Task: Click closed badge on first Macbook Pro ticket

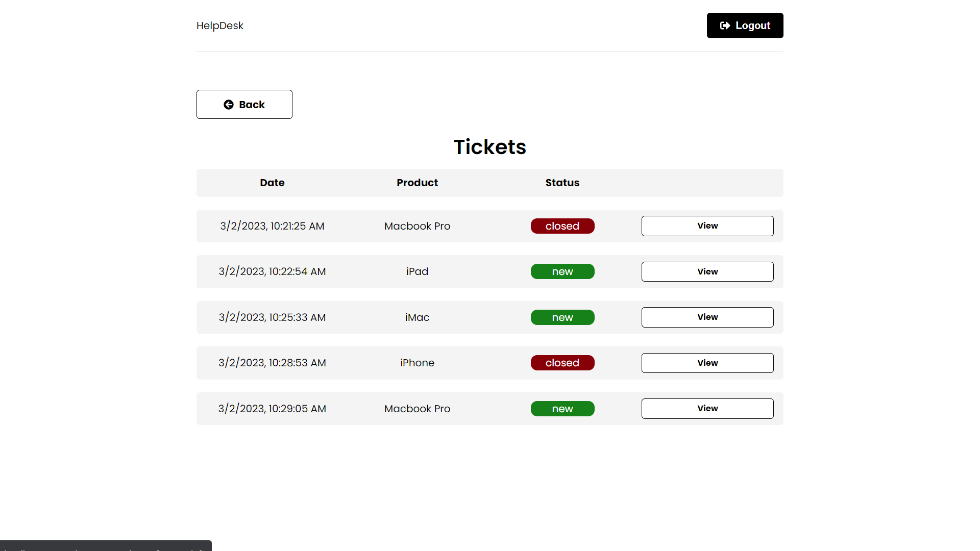Action: tap(562, 226)
